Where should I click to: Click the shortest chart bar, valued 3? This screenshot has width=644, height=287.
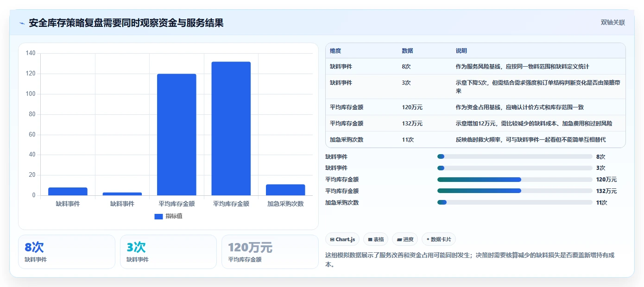(122, 194)
